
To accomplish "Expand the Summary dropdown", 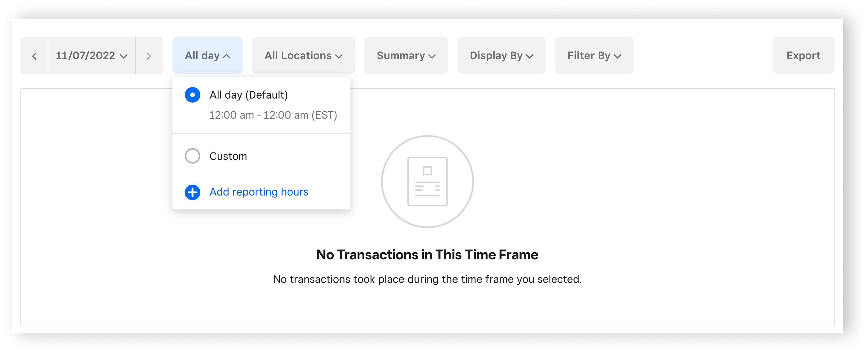I will (405, 55).
